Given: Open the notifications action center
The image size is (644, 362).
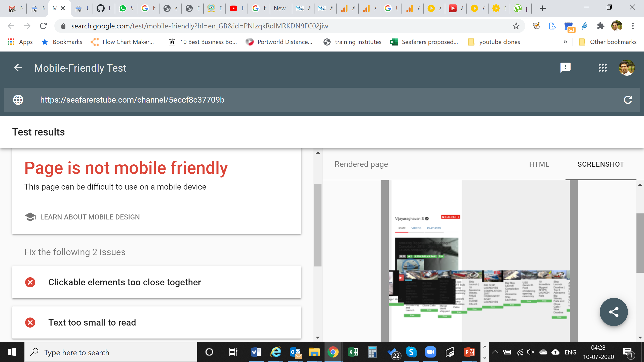Looking at the screenshot, I should pos(629,353).
